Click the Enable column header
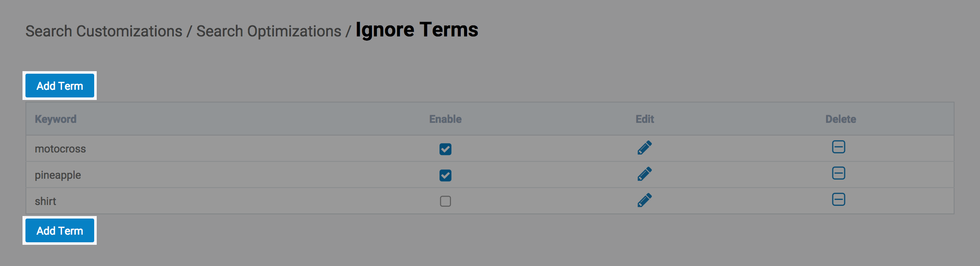 coord(445,119)
